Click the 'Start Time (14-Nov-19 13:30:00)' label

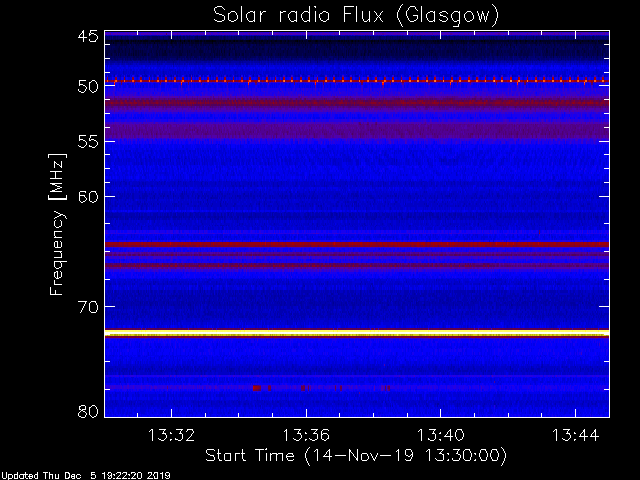(x=356, y=455)
